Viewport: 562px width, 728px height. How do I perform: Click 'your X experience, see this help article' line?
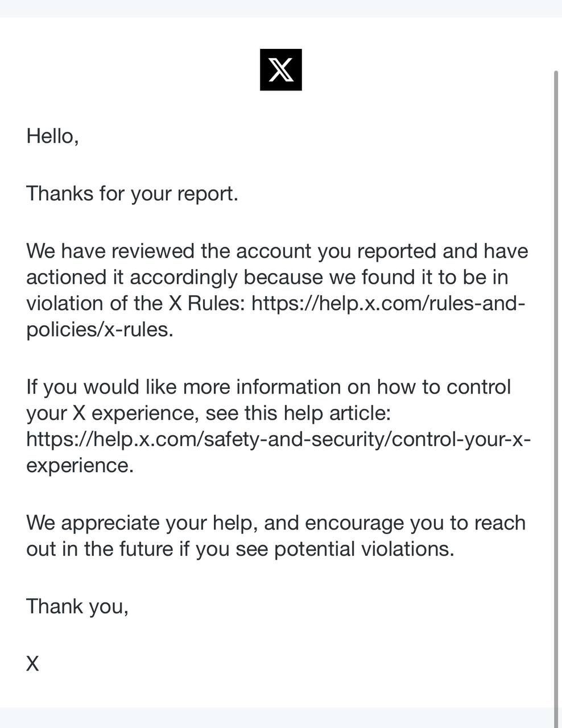coord(209,413)
